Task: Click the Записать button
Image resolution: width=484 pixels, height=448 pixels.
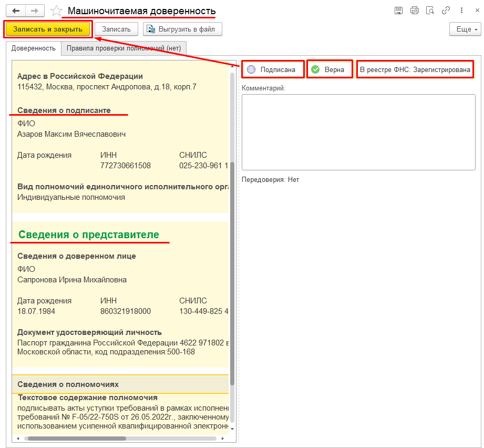Action: pyautogui.click(x=116, y=29)
